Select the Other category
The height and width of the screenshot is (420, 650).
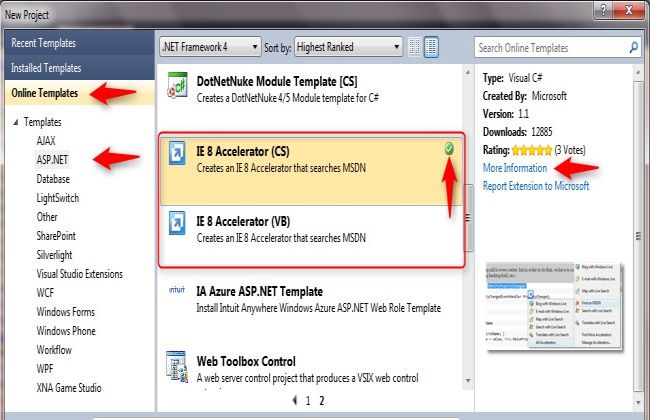(47, 217)
